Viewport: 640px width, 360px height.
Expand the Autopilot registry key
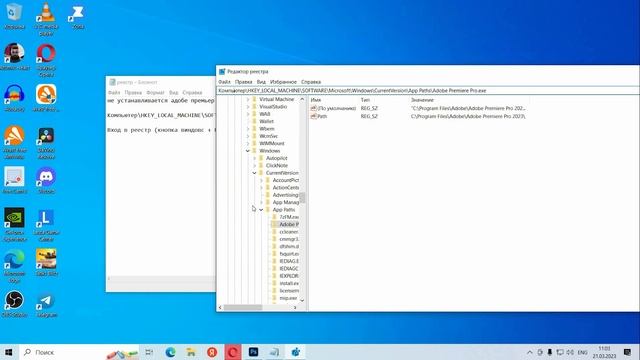254,158
